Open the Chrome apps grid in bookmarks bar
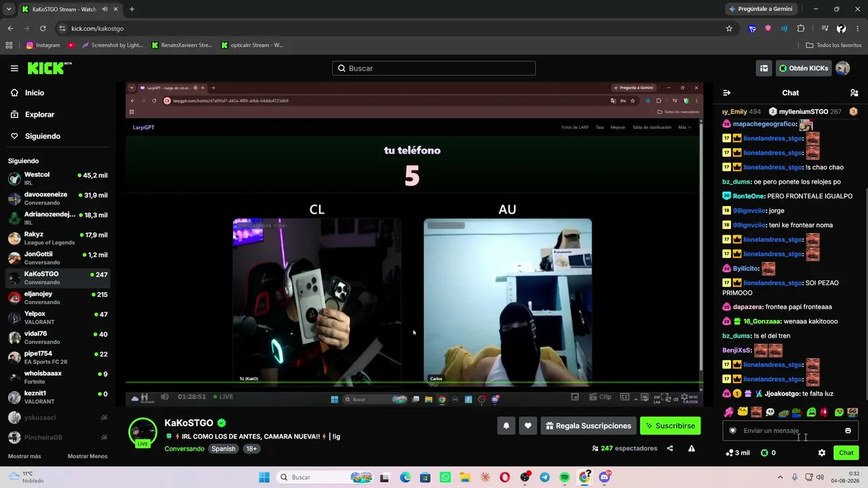 click(9, 45)
